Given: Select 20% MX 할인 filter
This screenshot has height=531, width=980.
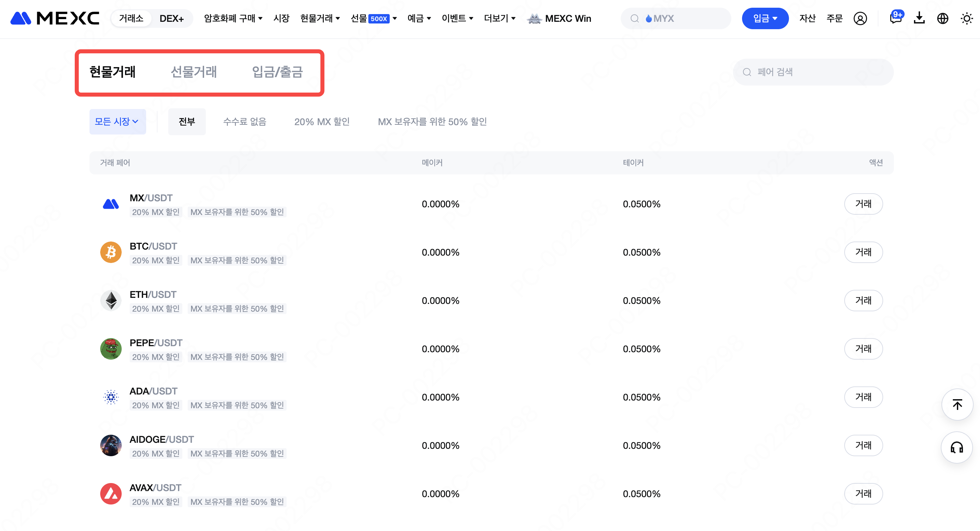Looking at the screenshot, I should click(x=322, y=121).
